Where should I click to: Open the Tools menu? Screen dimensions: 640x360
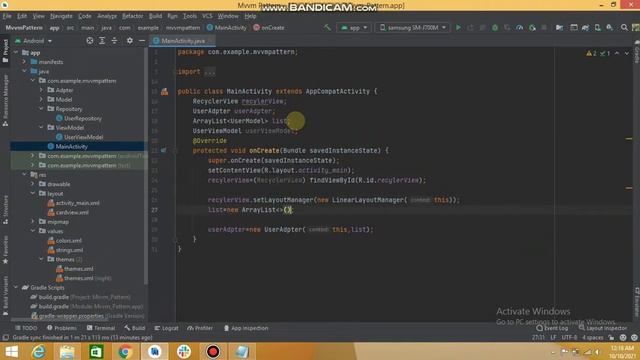coord(189,16)
